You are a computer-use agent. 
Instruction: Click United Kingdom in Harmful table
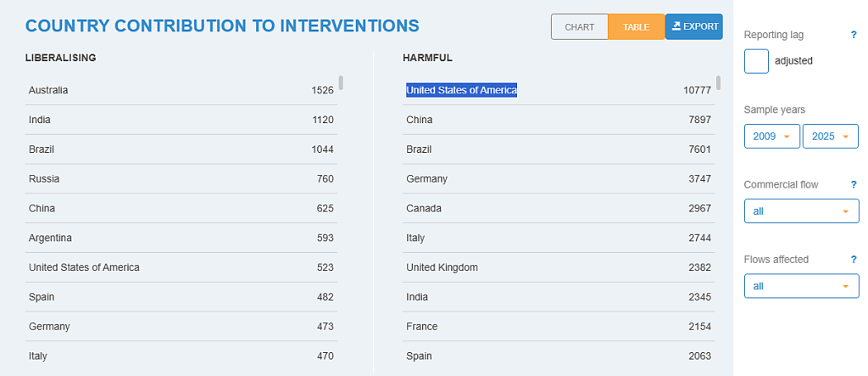(x=442, y=267)
